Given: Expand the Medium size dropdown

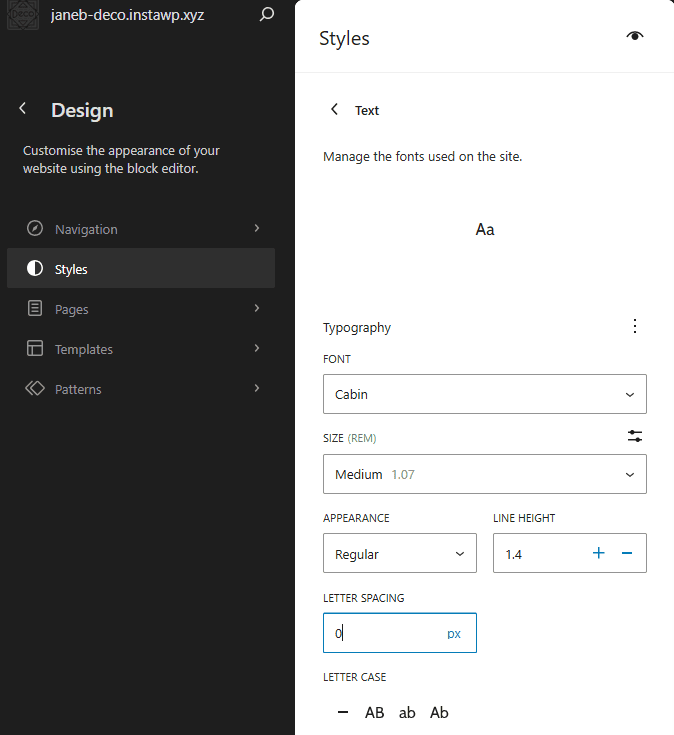Looking at the screenshot, I should 485,474.
